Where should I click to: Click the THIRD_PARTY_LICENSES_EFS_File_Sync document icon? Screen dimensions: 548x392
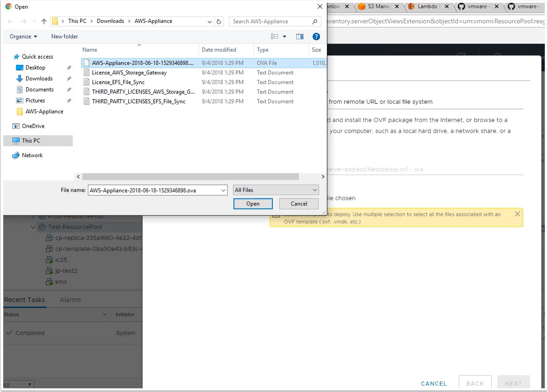[x=87, y=101]
